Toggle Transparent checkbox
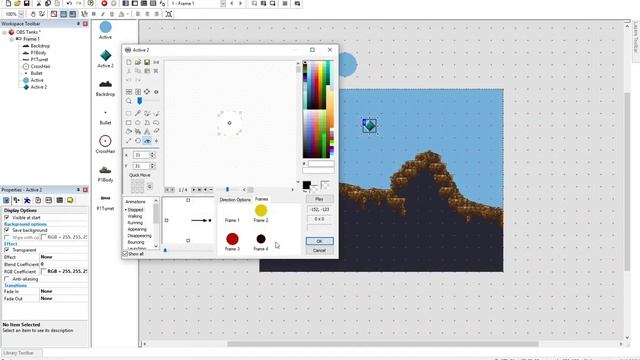This screenshot has width=640, height=360. click(7, 250)
